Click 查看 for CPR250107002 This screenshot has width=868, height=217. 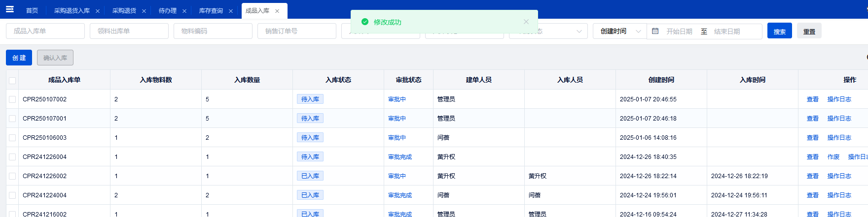pyautogui.click(x=813, y=99)
